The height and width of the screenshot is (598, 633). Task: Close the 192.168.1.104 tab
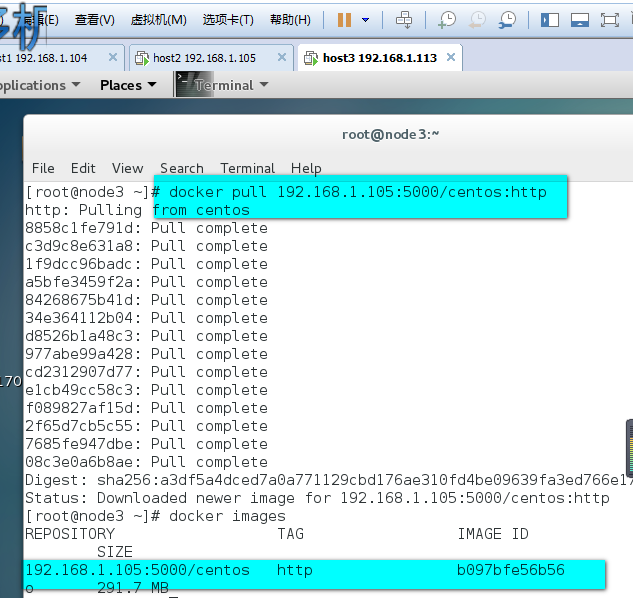click(113, 57)
